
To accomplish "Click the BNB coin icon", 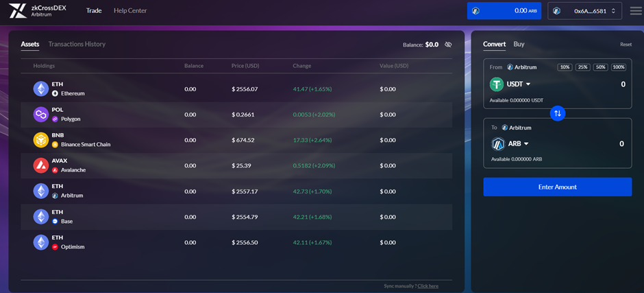I will pyautogui.click(x=40, y=140).
